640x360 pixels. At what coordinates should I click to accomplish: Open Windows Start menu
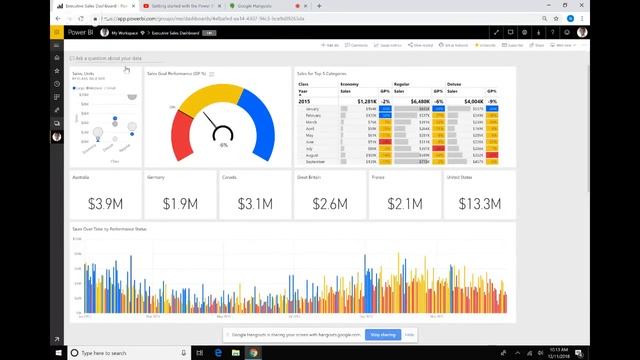(58, 353)
